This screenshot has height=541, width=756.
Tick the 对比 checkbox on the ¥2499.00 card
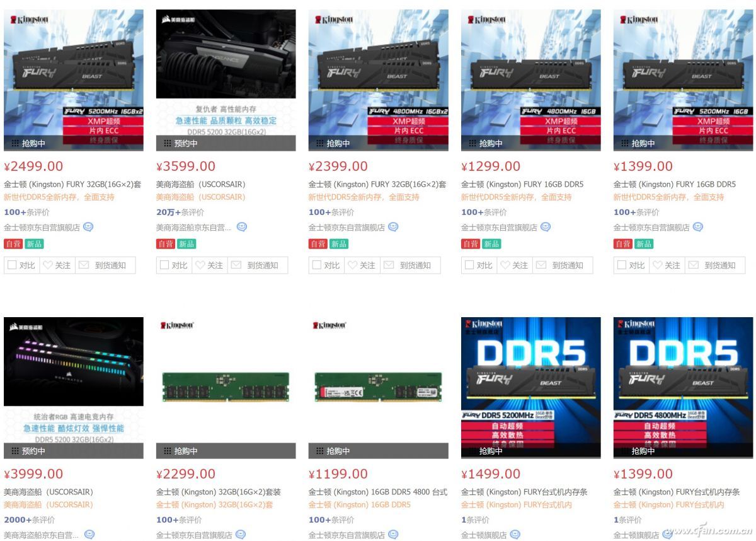click(12, 265)
